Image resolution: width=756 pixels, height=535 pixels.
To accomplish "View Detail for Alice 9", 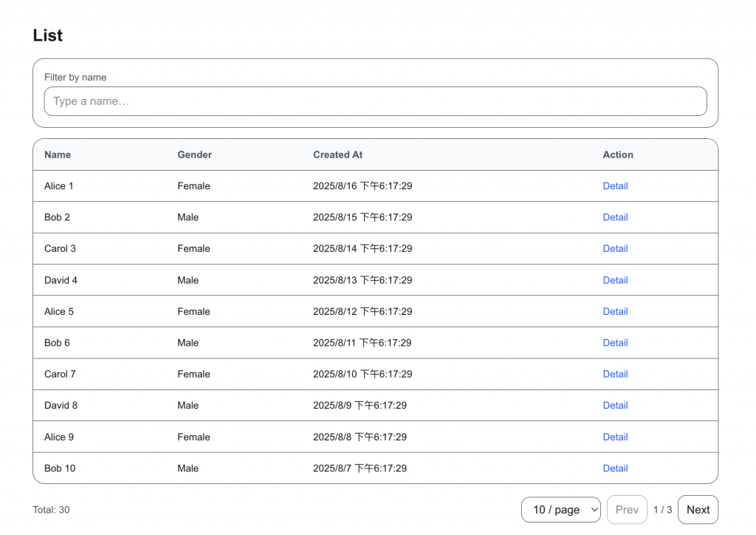I will [x=615, y=437].
